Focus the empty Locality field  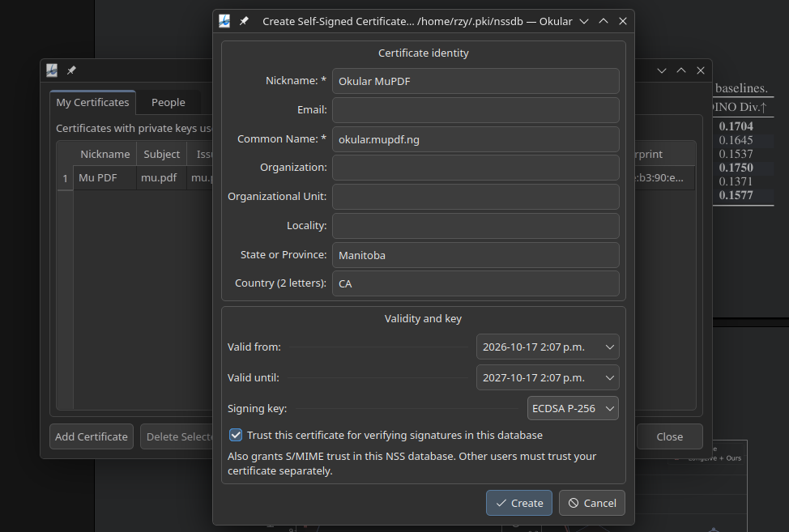click(476, 226)
